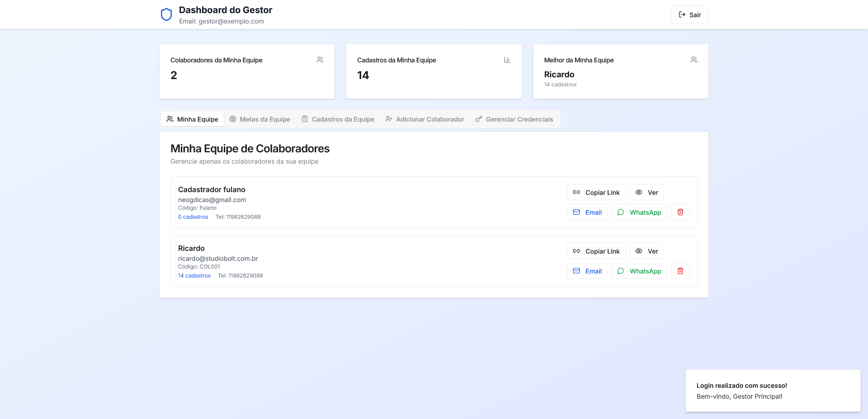Open Gerenciar Credenciais tab
The width and height of the screenshot is (868, 419).
(x=514, y=119)
